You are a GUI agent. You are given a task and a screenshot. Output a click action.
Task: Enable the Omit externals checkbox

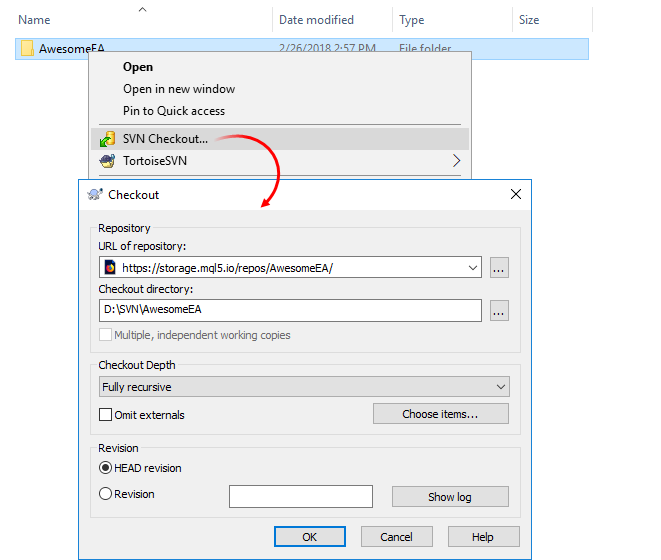coord(105,415)
